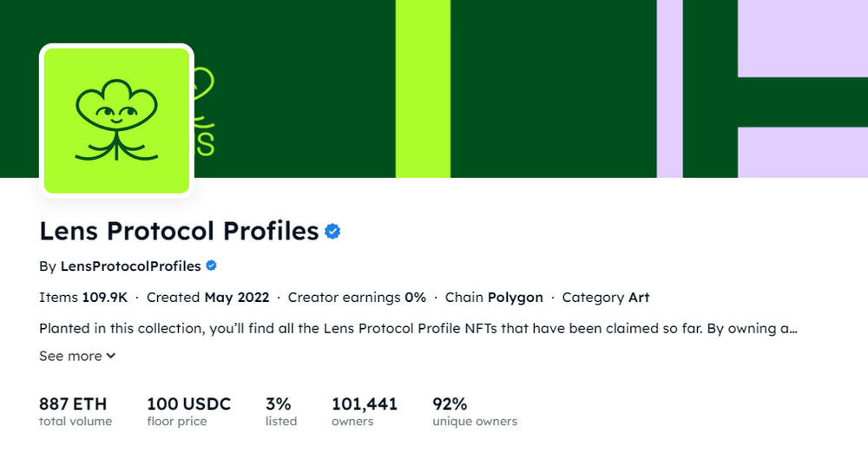The width and height of the screenshot is (868, 453).
Task: Open the 101,441 owners stat
Action: click(365, 411)
